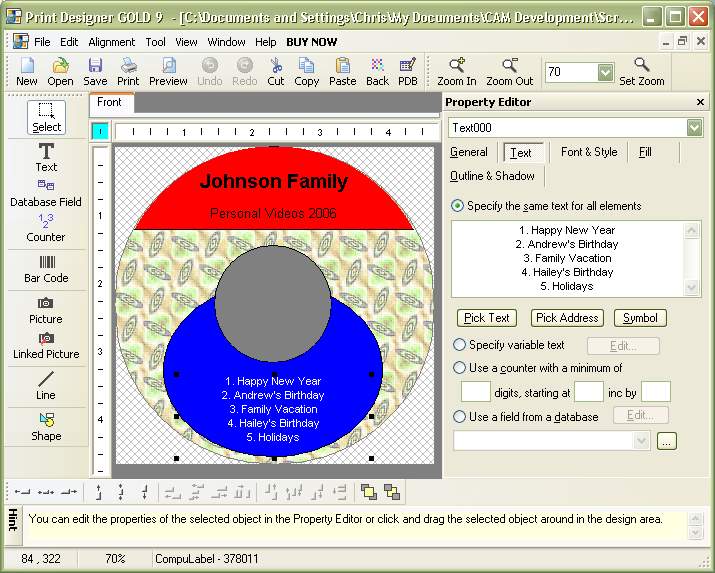Screen dimensions: 715x573
Task: Click the Copy toolbar icon
Action: point(306,72)
